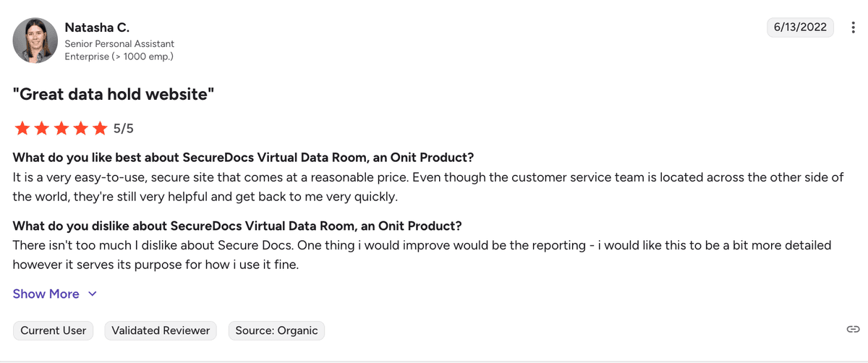Open the three-dot review options menu

[x=852, y=28]
